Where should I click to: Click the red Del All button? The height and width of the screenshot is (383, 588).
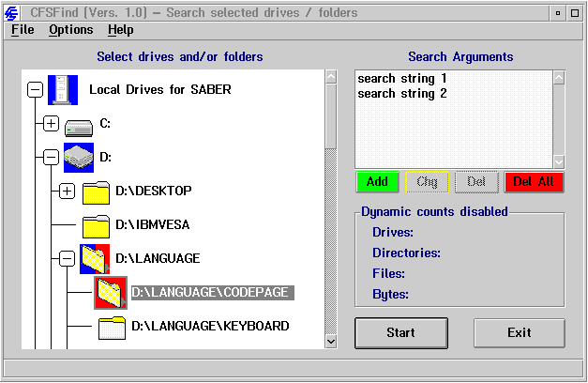(534, 182)
